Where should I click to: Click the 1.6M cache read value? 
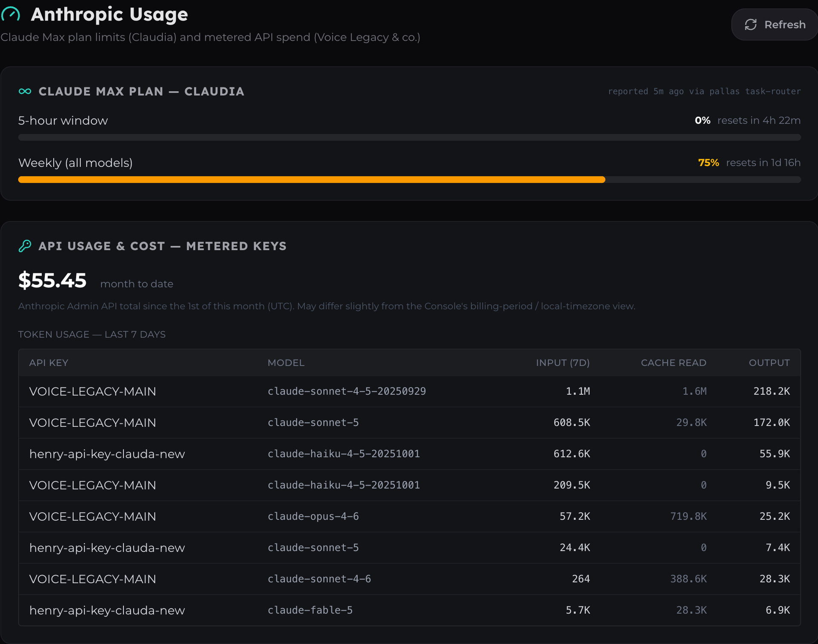694,391
